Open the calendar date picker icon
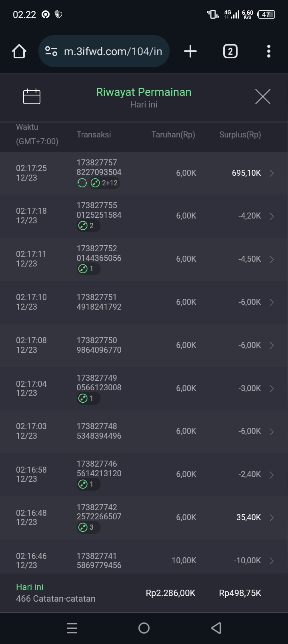Viewport: 288px width, 644px height. (32, 96)
